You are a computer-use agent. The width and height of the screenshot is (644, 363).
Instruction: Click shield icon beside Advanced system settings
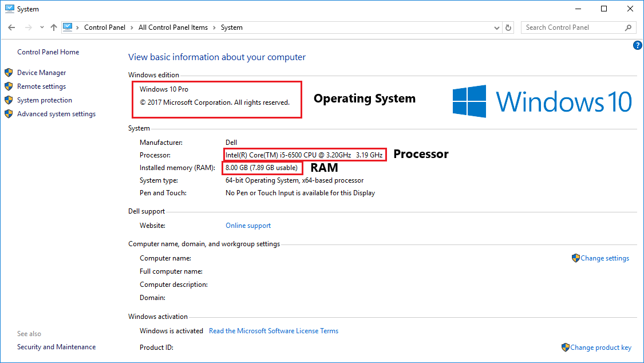(x=9, y=114)
